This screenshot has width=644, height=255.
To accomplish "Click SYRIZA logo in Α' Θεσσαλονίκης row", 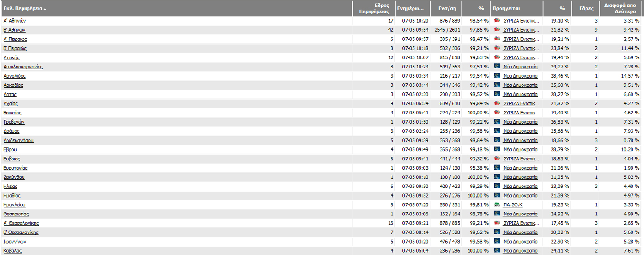I will [497, 223].
